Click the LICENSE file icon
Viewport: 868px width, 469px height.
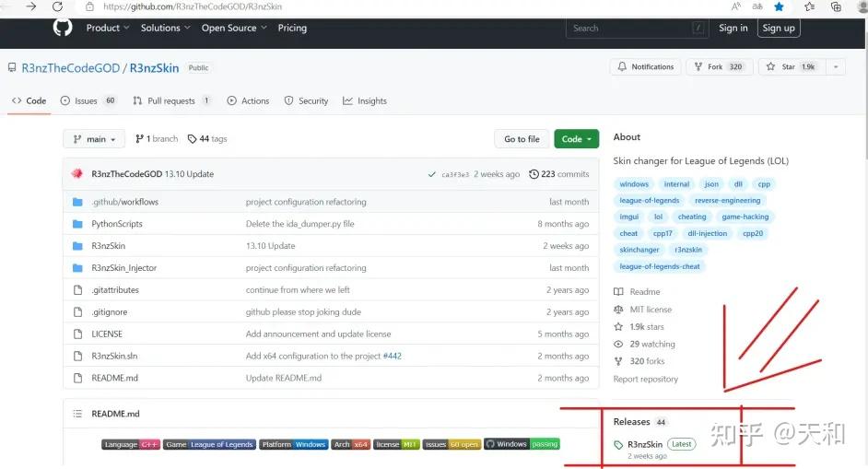point(78,334)
